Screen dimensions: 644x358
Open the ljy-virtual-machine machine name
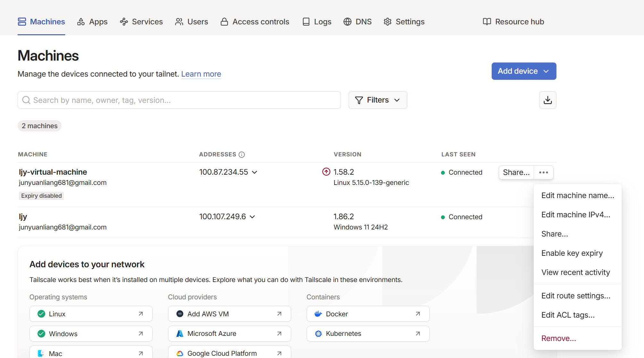coord(53,172)
